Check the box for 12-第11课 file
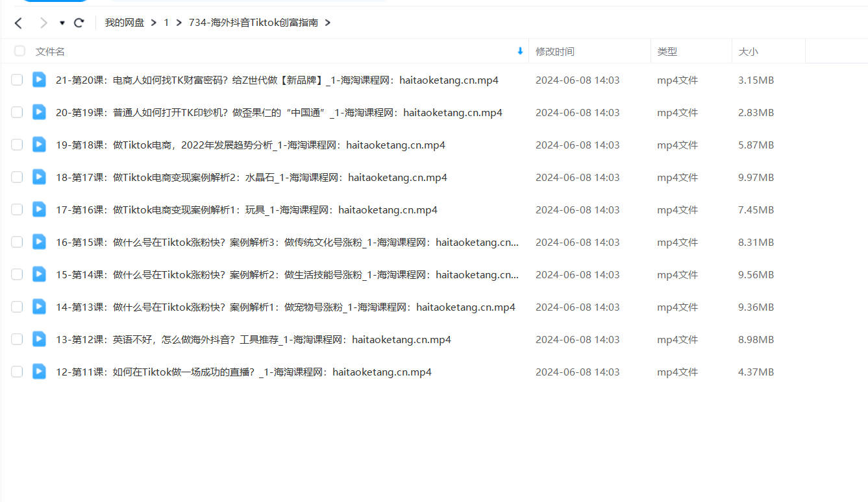The height and width of the screenshot is (502, 868). coord(17,372)
